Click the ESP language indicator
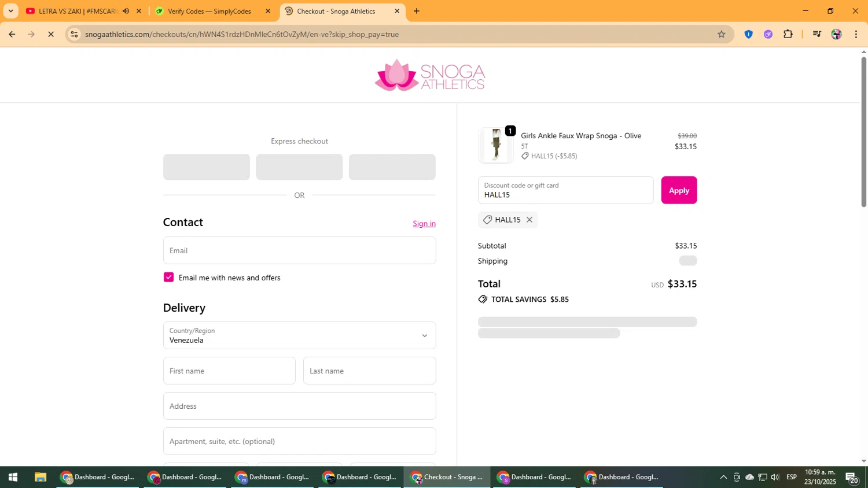The image size is (868, 488). pyautogui.click(x=792, y=477)
